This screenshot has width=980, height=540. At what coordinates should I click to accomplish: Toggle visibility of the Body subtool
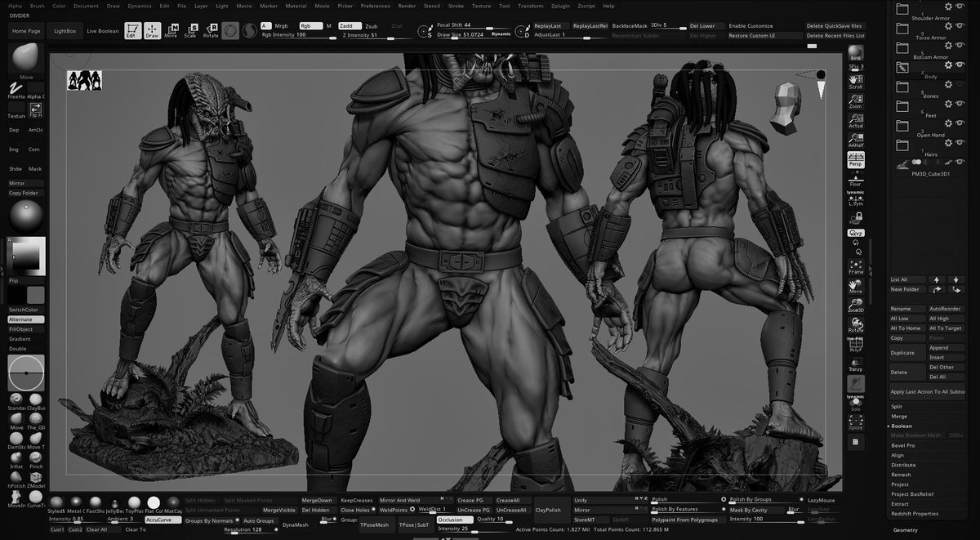(x=960, y=67)
